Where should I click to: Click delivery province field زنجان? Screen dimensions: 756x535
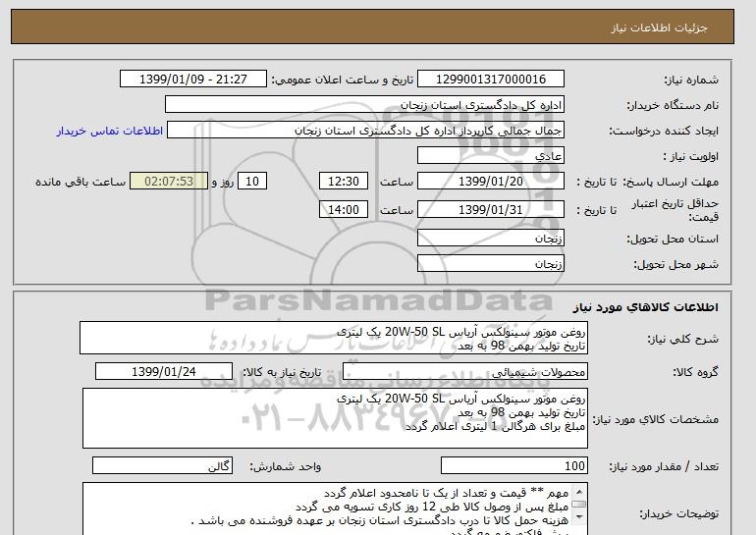pos(490,239)
